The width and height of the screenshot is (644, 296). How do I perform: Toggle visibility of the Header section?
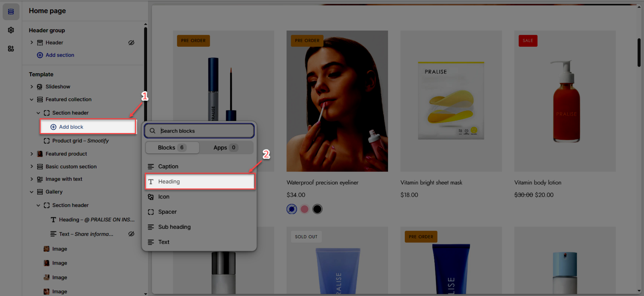131,43
